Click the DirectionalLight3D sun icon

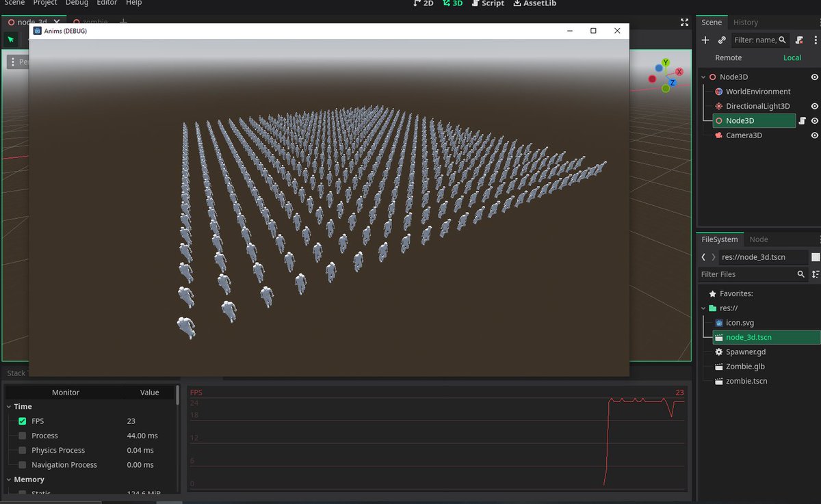coord(718,106)
